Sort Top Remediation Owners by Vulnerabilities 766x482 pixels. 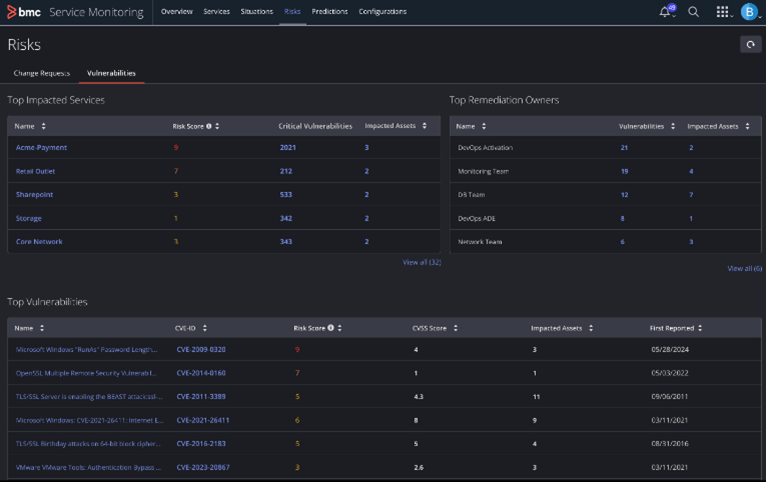673,126
